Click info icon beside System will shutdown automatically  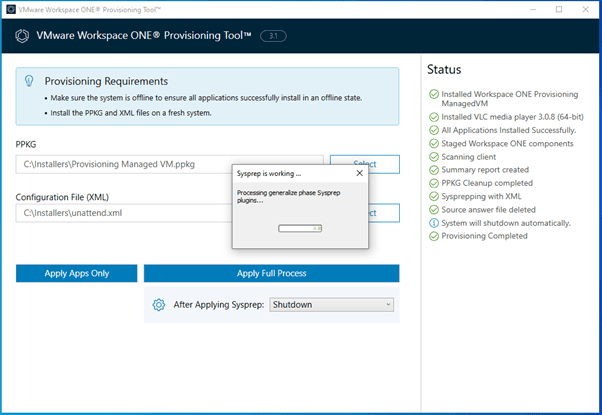(434, 223)
